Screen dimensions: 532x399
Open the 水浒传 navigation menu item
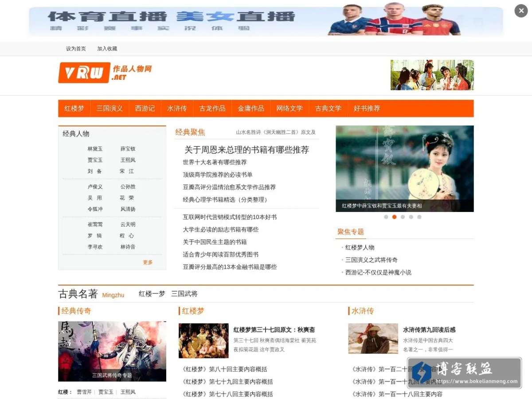pyautogui.click(x=177, y=108)
